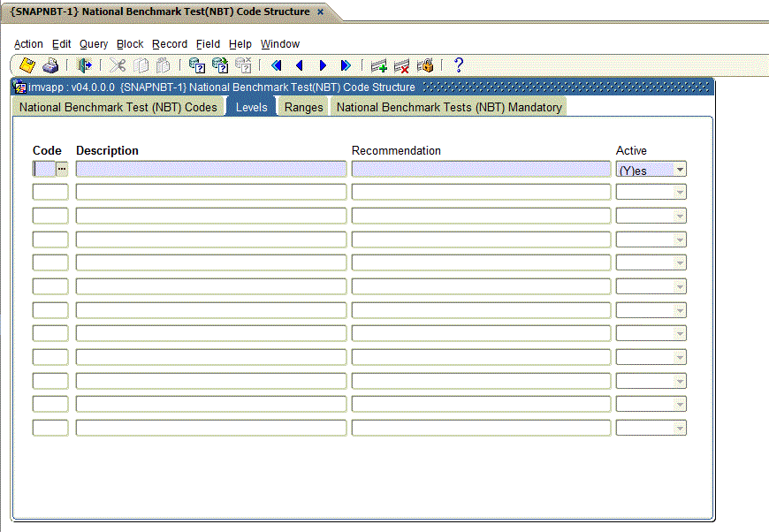The height and width of the screenshot is (532, 769).
Task: Select the National Benchmark Test (NBT) Codes tab
Action: (x=118, y=106)
